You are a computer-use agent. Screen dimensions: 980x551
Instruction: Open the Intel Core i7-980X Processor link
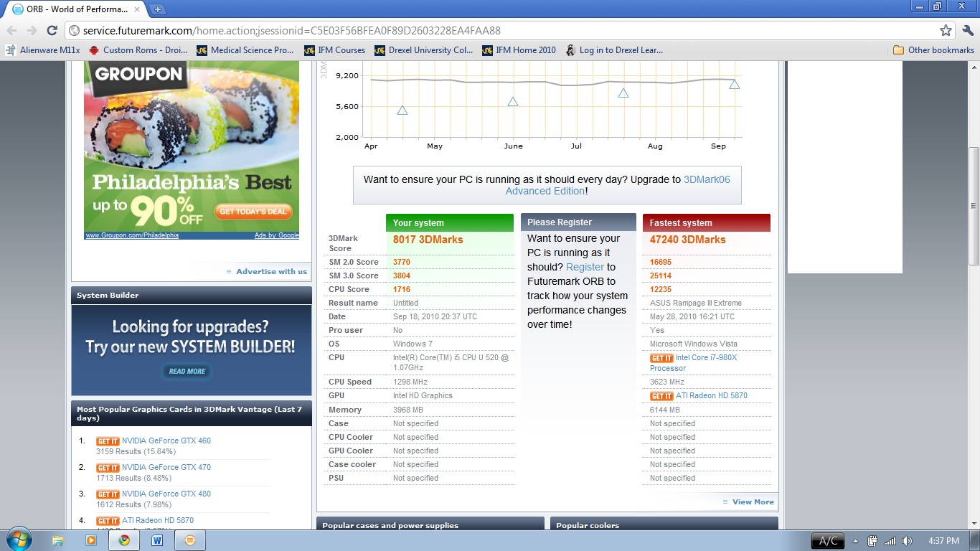pos(694,363)
